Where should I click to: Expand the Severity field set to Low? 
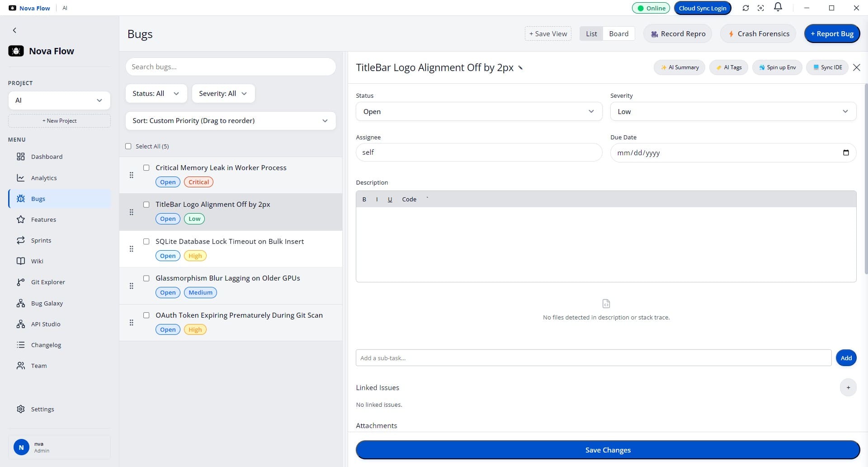pyautogui.click(x=733, y=111)
